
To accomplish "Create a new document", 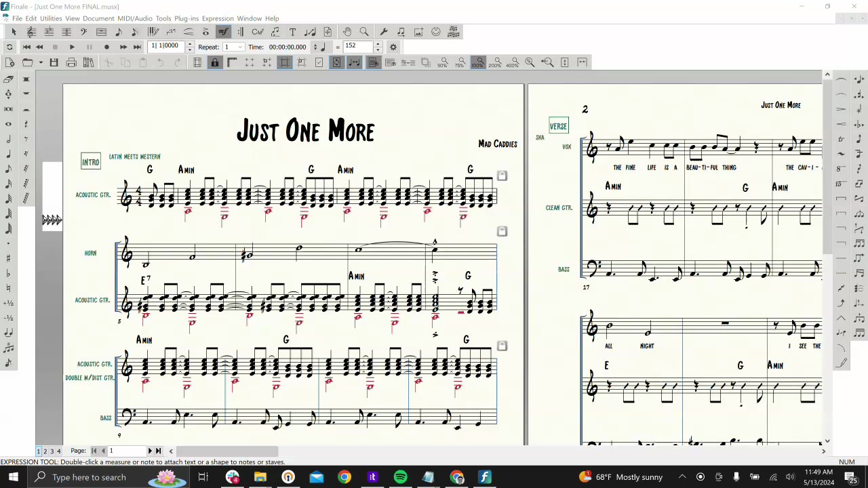I will click(9, 62).
